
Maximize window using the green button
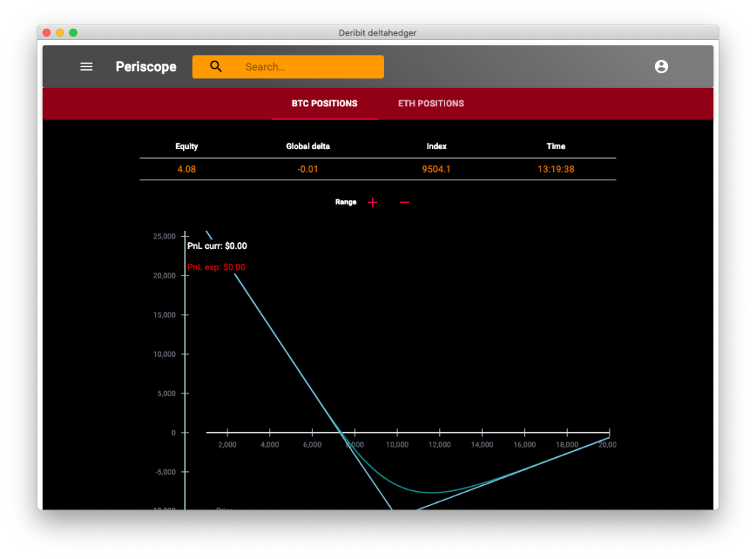coord(73,32)
